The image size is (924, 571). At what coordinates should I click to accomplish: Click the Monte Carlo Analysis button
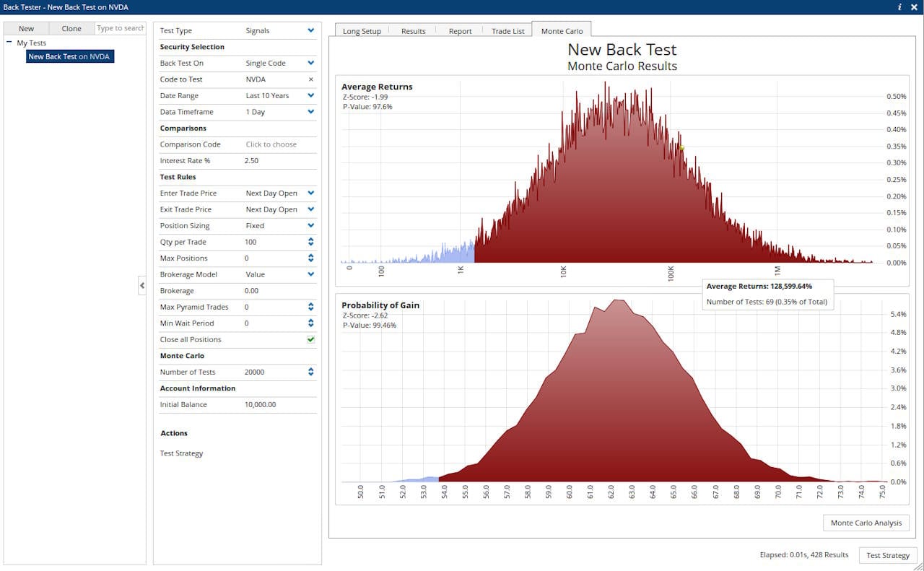coord(866,523)
